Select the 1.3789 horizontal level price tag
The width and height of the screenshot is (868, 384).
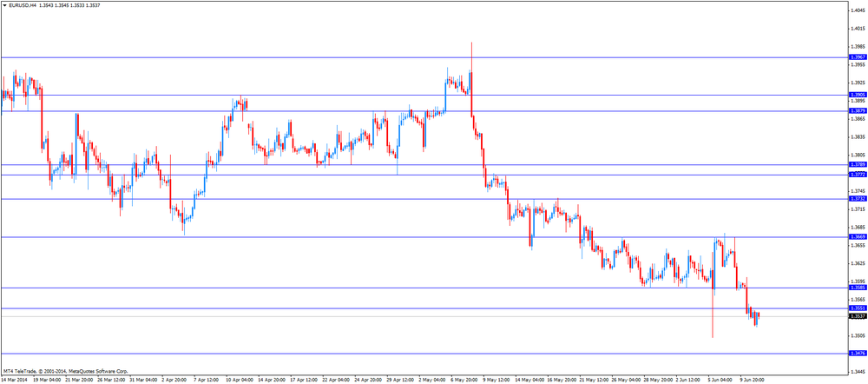pos(857,164)
